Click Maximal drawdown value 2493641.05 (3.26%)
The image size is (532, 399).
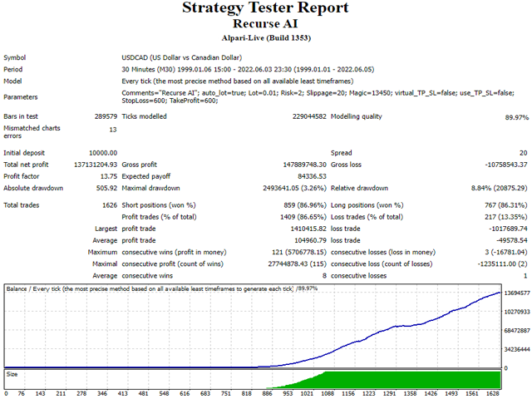(294, 189)
